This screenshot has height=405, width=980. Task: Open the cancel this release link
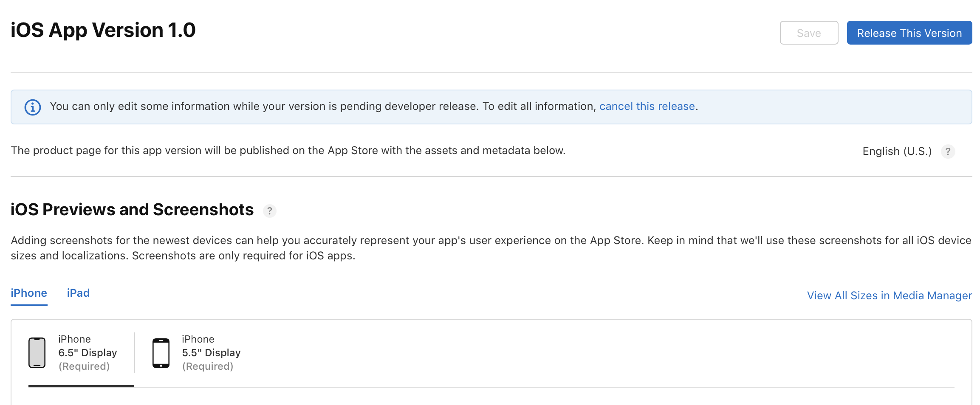(647, 106)
